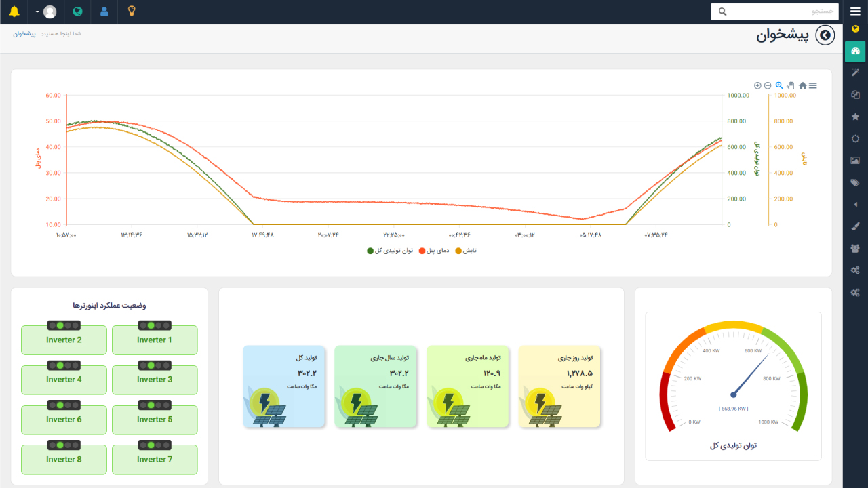This screenshot has width=868, height=488.
Task: Click the orange lightbulb icon
Action: 132,12
